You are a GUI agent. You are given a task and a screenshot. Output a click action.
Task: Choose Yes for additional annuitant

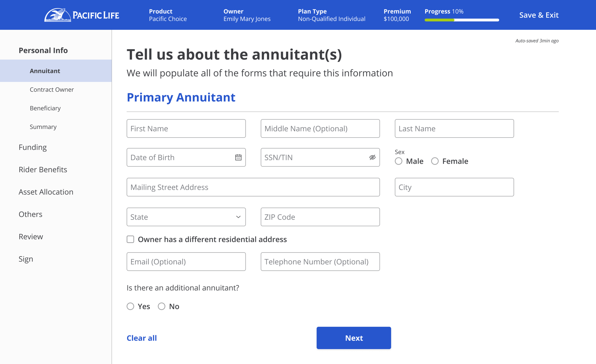[x=130, y=307]
